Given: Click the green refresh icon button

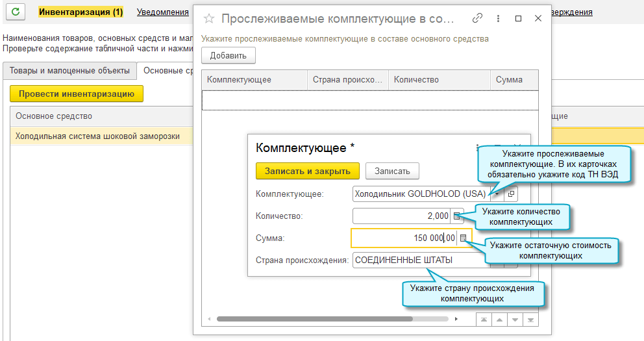Looking at the screenshot, I should point(16,12).
